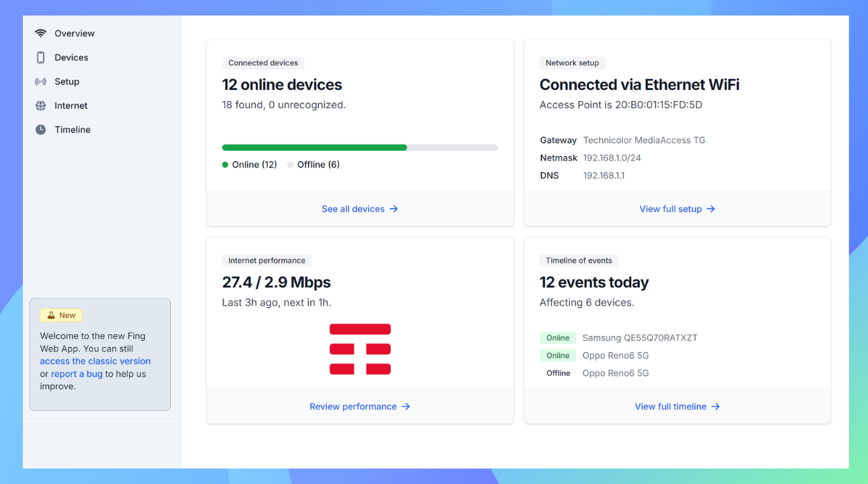Open the access the classic version link
This screenshot has height=484, width=868.
coord(95,361)
